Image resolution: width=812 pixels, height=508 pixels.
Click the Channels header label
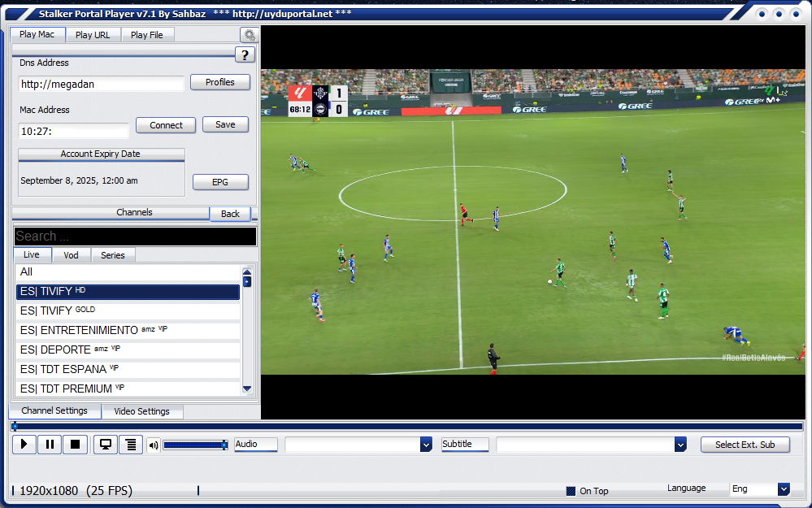pos(134,212)
